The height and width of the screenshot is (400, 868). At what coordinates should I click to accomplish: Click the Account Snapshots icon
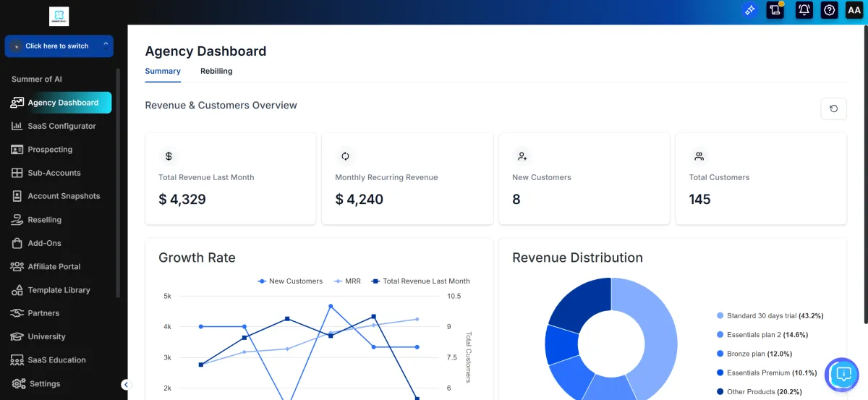17,196
